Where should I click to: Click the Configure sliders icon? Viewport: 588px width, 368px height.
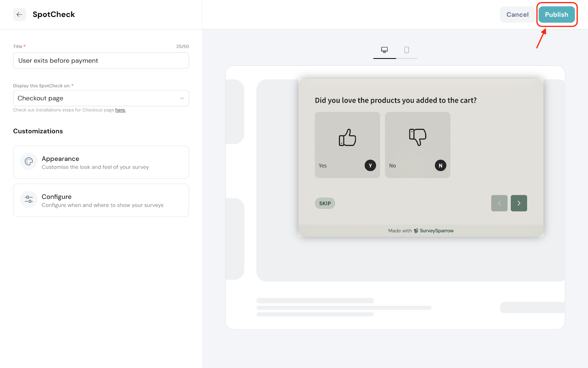coord(29,199)
